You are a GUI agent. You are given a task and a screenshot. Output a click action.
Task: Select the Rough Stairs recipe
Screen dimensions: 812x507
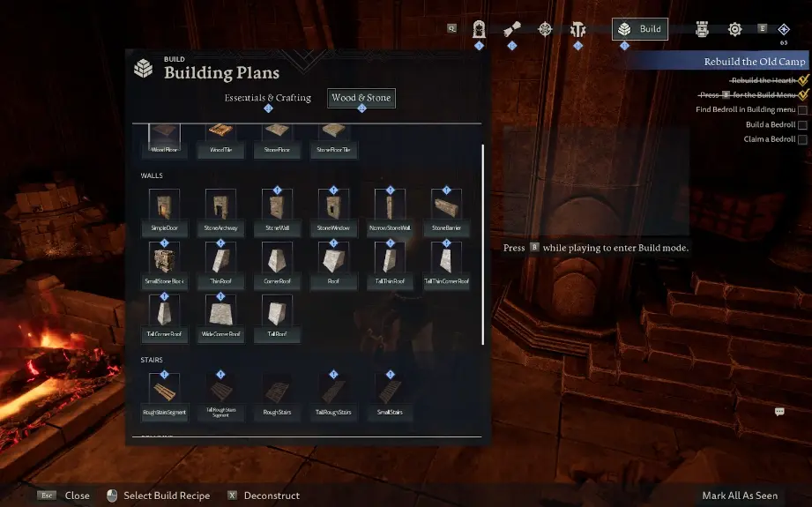[x=277, y=396]
